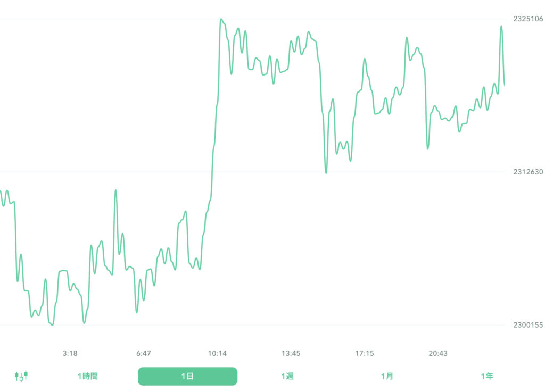Click the lowest point of the price line

(52, 324)
